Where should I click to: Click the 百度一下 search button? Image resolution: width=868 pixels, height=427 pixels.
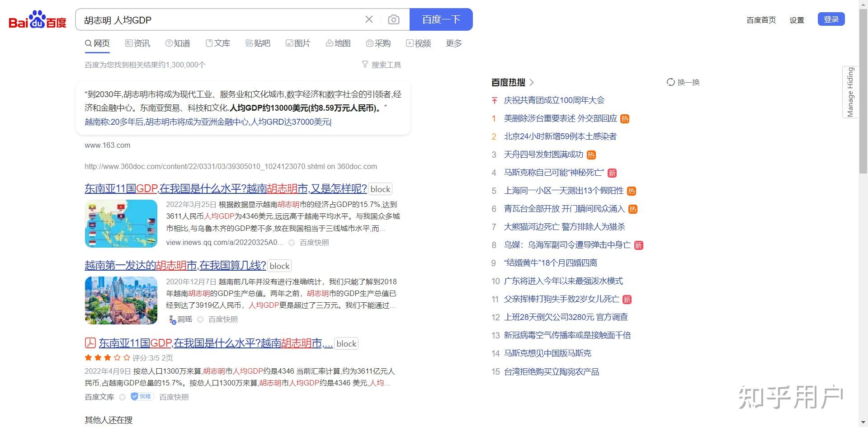(x=441, y=19)
